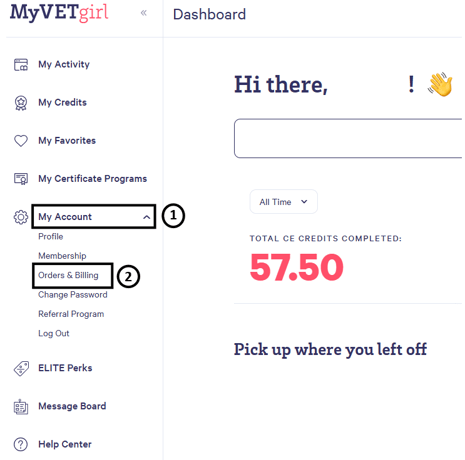Screen dimensions: 465x460
Task: Click the ELITE Perks tag icon
Action: [21, 369]
